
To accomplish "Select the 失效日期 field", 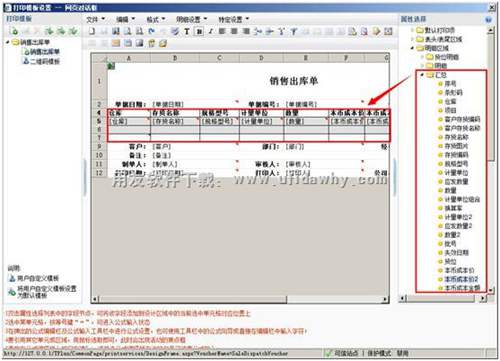I will coord(456,253).
